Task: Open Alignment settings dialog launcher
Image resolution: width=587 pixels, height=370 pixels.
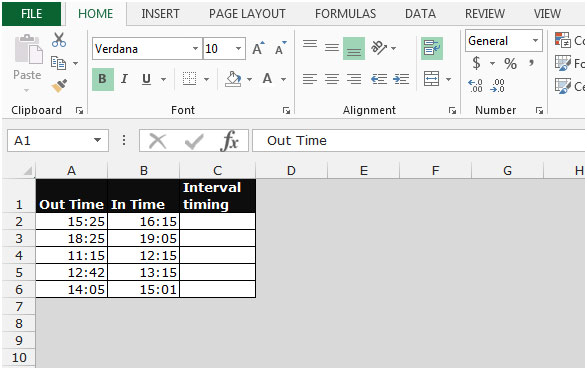Action: click(x=452, y=110)
